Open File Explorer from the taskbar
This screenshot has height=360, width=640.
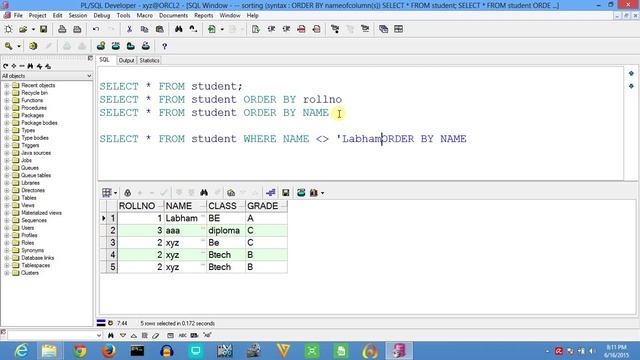(x=49, y=351)
